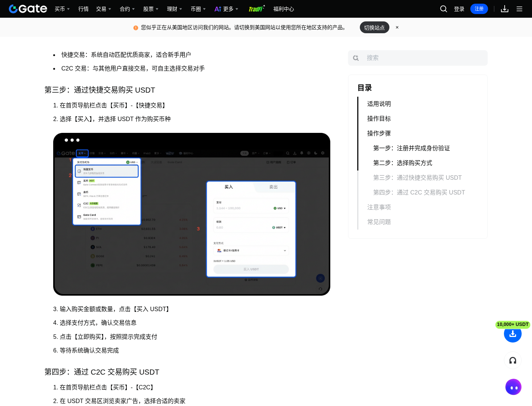
Task: Click the floating blue download button
Action: (513, 334)
